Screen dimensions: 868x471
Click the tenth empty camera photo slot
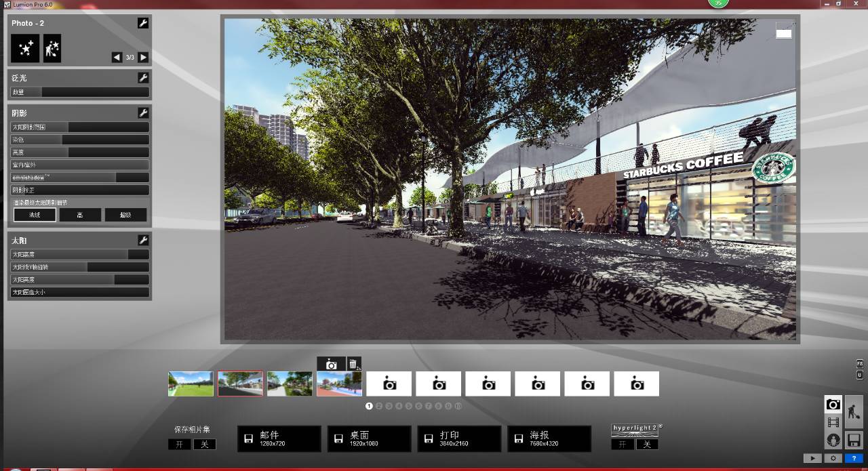(x=637, y=384)
